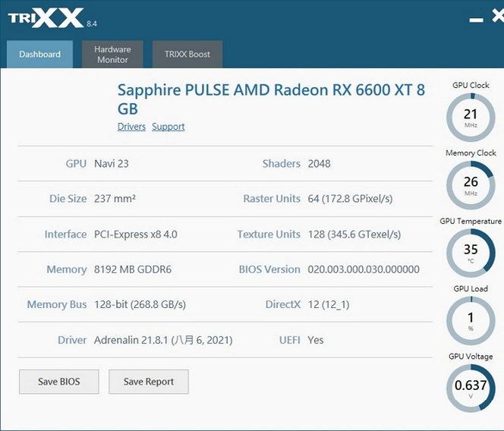Click the BIOS Version label
The image size is (504, 431).
click(269, 269)
